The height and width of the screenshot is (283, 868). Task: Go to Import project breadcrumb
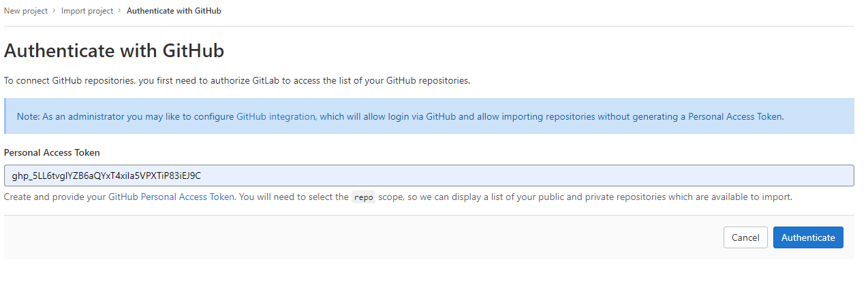tap(87, 11)
